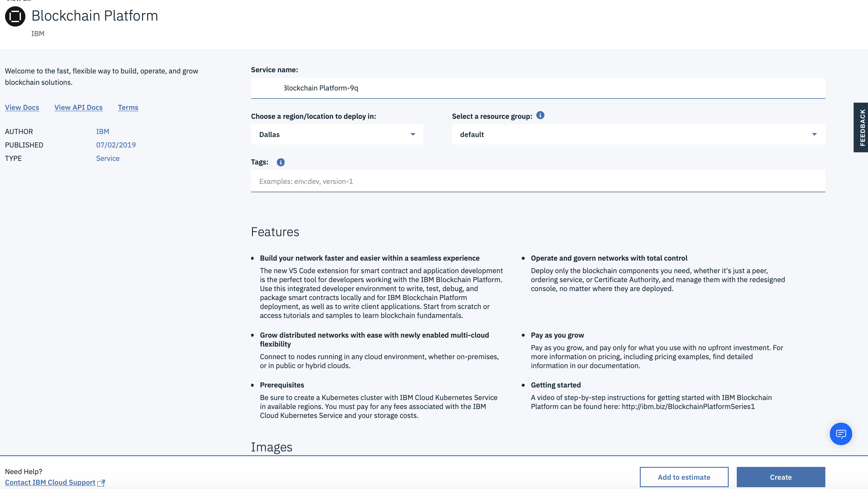
Task: Open the Feedback side tab
Action: [861, 127]
